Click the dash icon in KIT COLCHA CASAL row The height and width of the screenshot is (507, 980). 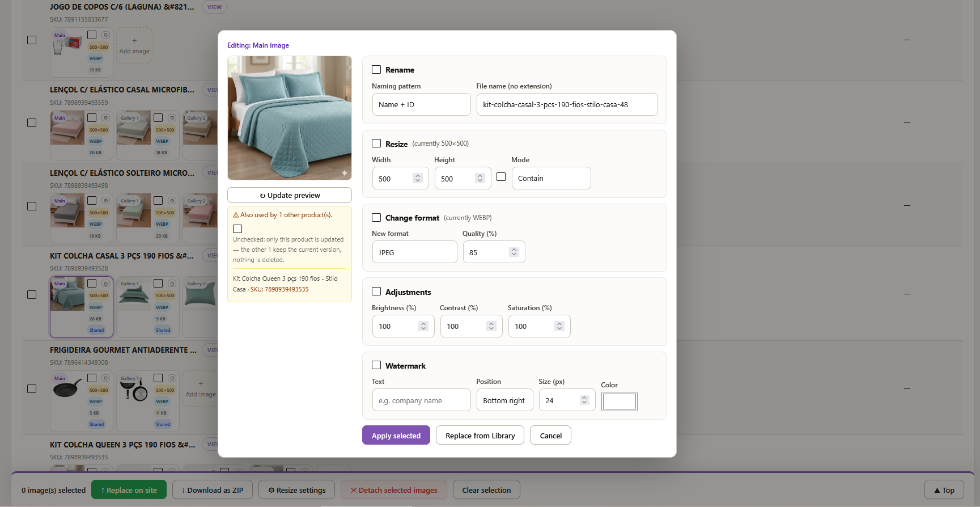907,294
